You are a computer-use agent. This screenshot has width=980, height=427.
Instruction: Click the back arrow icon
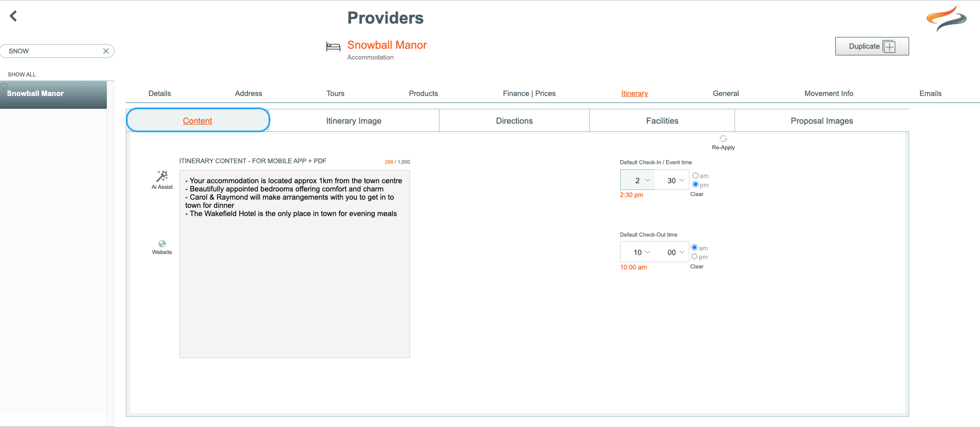click(x=14, y=16)
